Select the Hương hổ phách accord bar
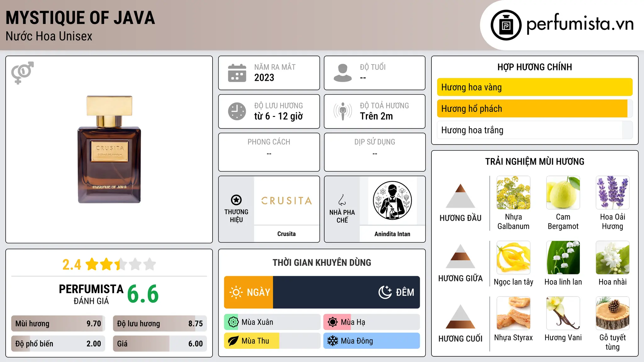The image size is (644, 362). pos(535,108)
